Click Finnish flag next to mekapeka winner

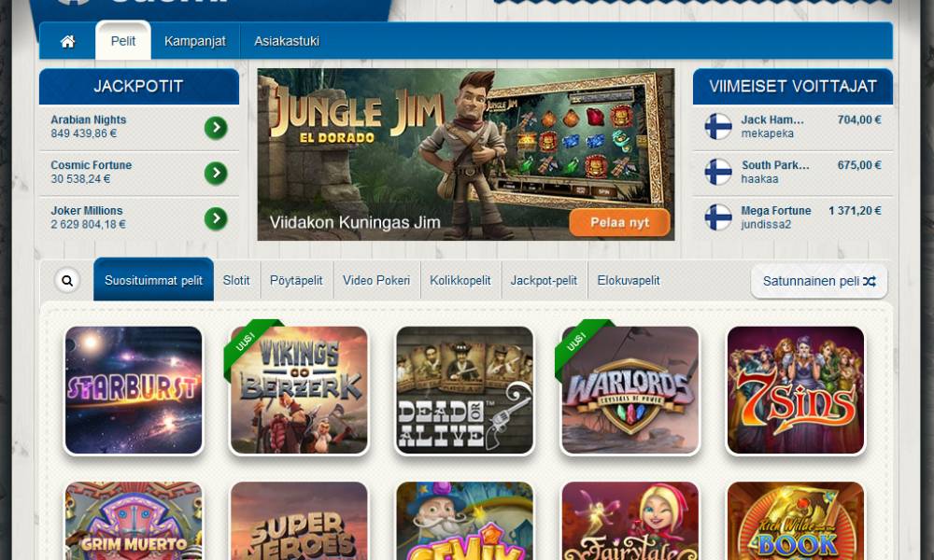pyautogui.click(x=717, y=126)
